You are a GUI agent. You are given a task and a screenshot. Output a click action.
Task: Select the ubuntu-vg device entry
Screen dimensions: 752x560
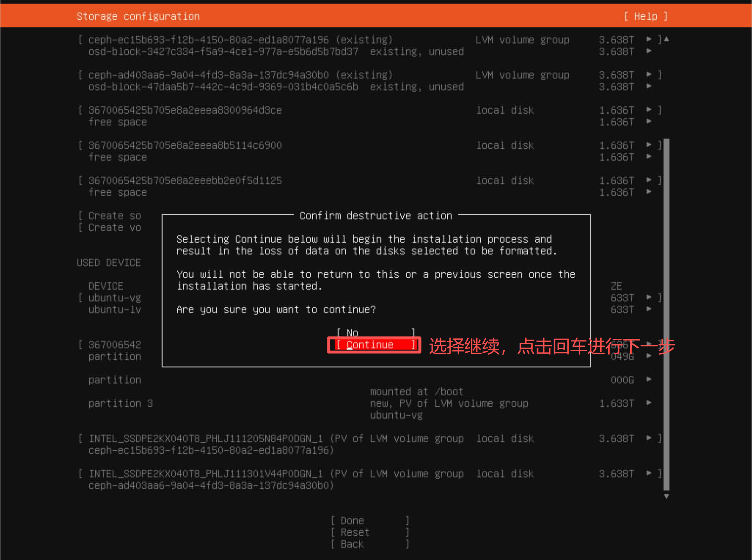click(114, 298)
